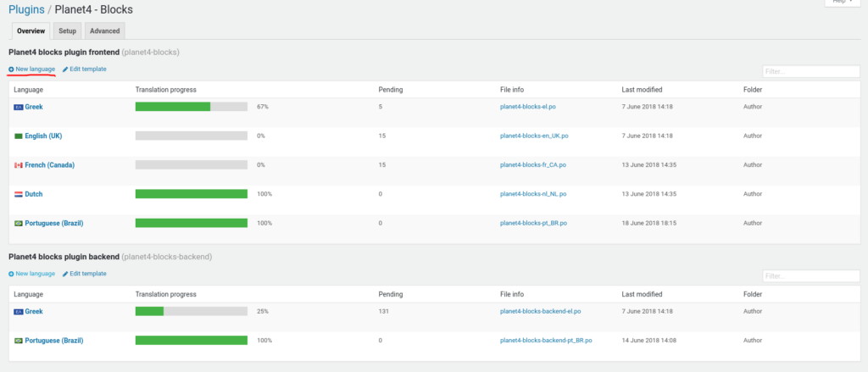Open planet4-blocks-en_UK.po file info
868x372 pixels.
(534, 136)
